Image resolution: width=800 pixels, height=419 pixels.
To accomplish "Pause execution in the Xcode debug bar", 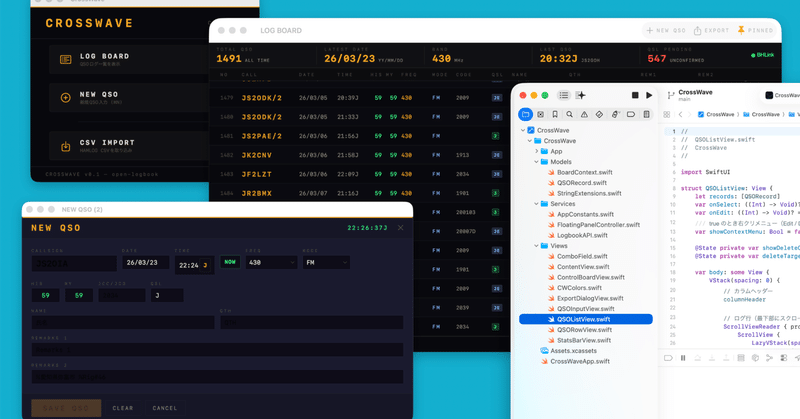I will [x=683, y=358].
